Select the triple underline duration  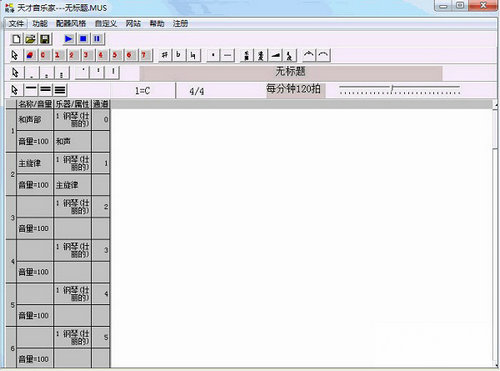[60, 90]
